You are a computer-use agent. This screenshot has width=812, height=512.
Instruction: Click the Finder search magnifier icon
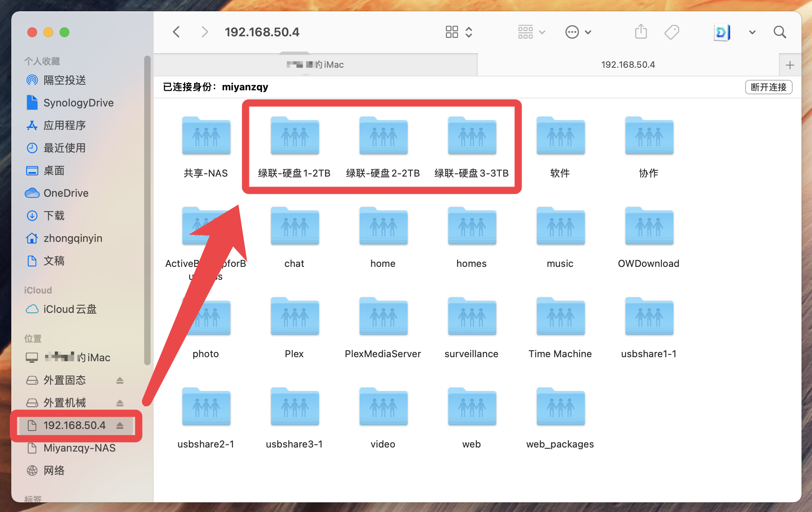coord(780,32)
